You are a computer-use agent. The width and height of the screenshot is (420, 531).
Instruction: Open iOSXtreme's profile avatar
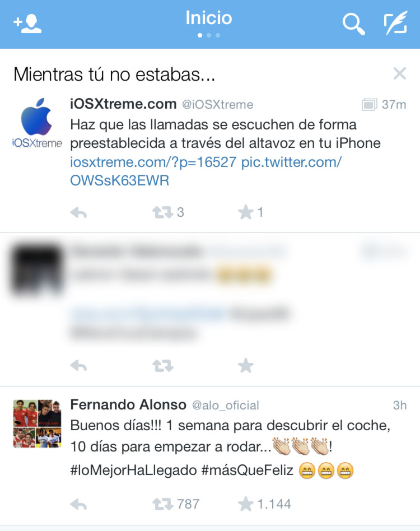tap(37, 123)
